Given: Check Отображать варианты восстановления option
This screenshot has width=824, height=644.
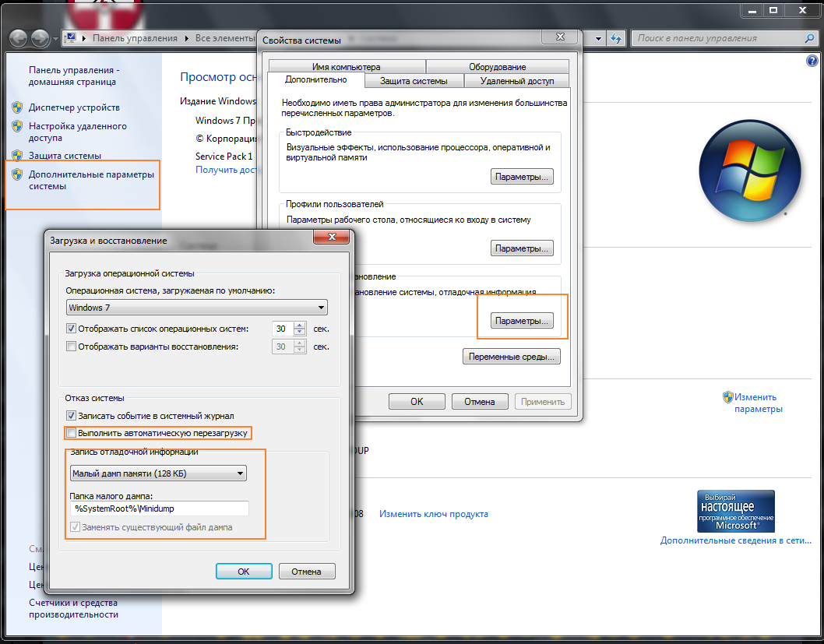Looking at the screenshot, I should coord(72,347).
